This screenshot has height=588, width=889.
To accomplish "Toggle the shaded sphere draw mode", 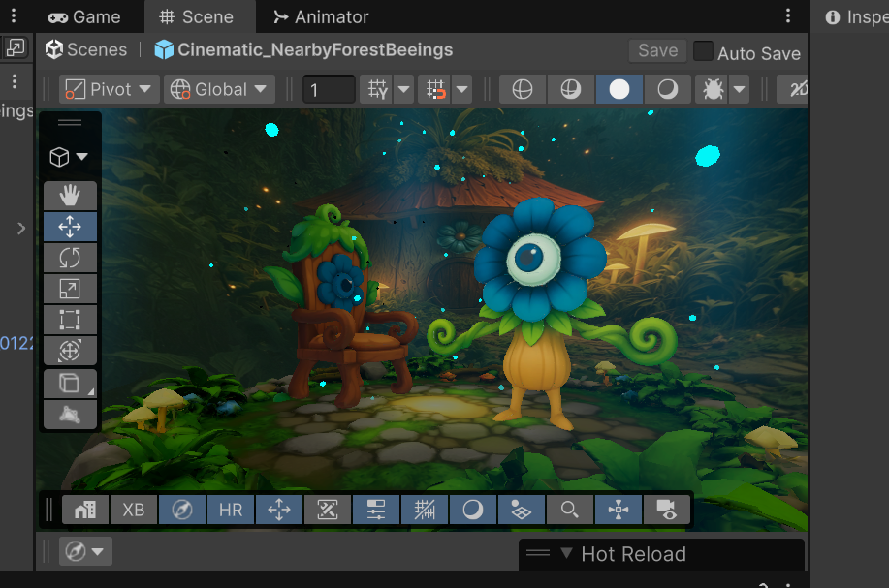I will [x=619, y=89].
